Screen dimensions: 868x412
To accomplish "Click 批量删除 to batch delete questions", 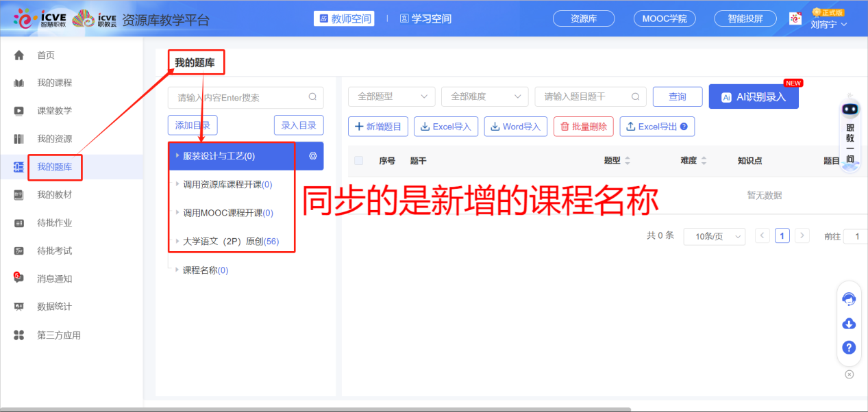I will (583, 126).
